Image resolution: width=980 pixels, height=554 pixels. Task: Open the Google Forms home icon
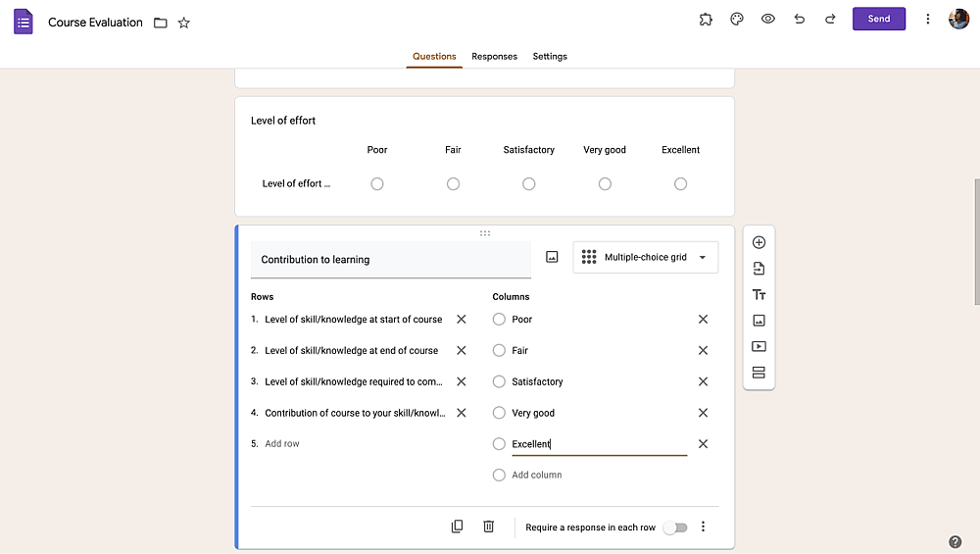point(24,22)
